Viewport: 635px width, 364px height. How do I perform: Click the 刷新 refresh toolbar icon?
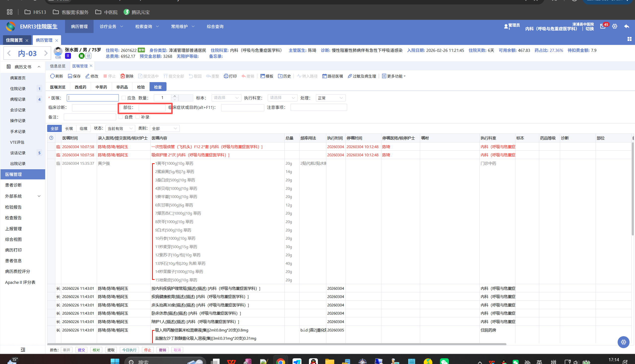(53, 76)
